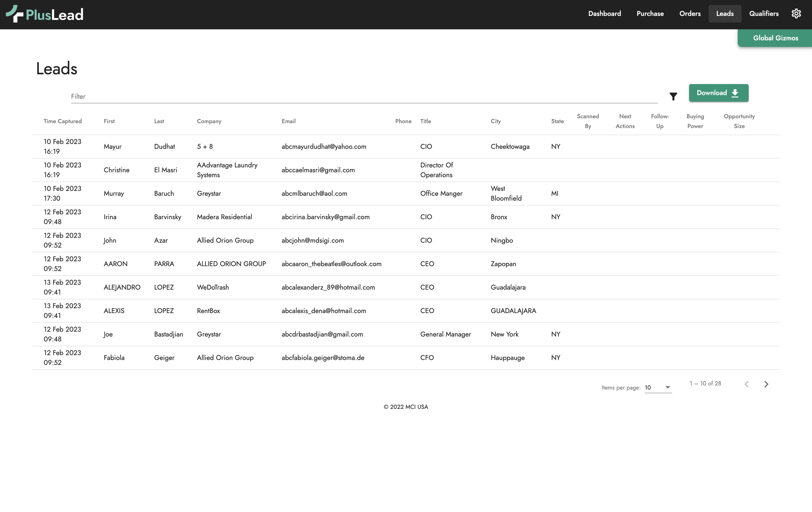The image size is (812, 512).
Task: Sort by the Company column header
Action: [209, 121]
